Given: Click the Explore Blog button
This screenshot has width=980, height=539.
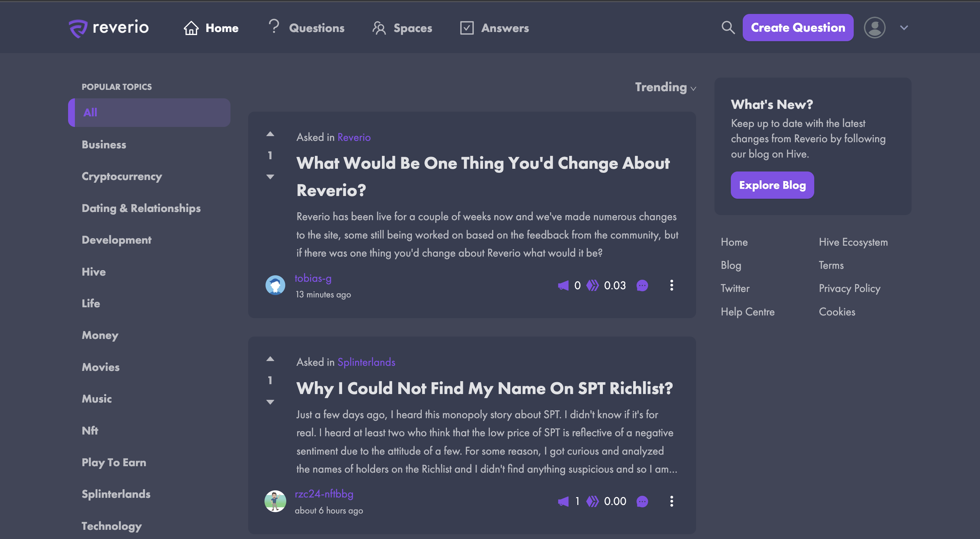Looking at the screenshot, I should coord(772,185).
